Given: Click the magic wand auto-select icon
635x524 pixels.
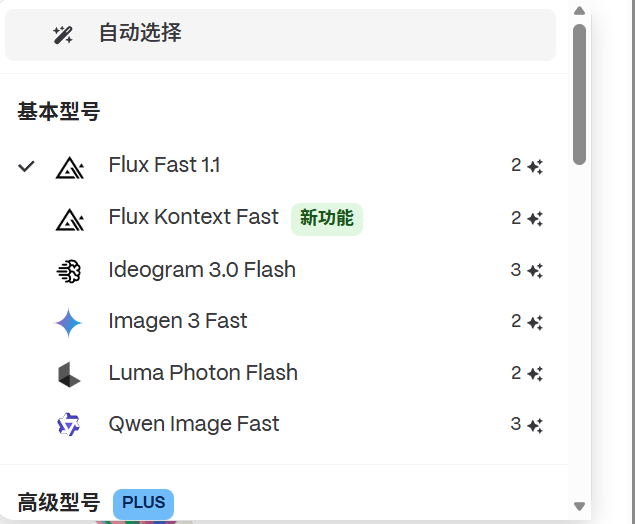Looking at the screenshot, I should point(63,35).
